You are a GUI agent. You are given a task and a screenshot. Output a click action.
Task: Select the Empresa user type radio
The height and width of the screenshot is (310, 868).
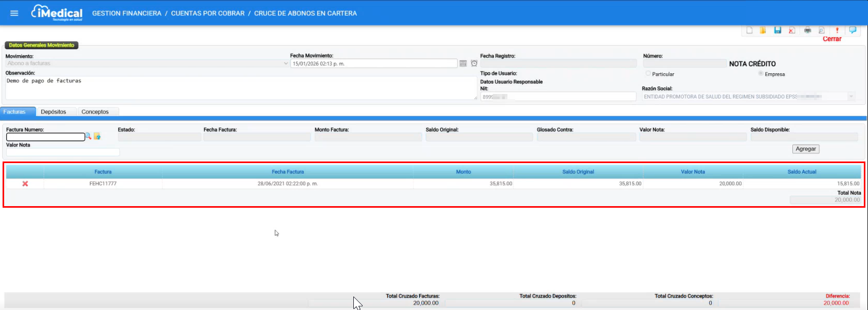(761, 74)
